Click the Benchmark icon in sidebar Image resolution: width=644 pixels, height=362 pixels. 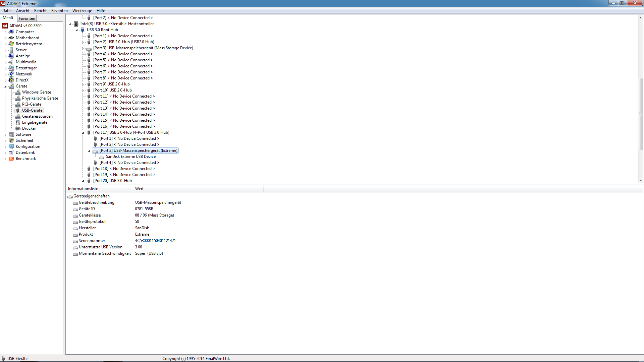pyautogui.click(x=11, y=159)
